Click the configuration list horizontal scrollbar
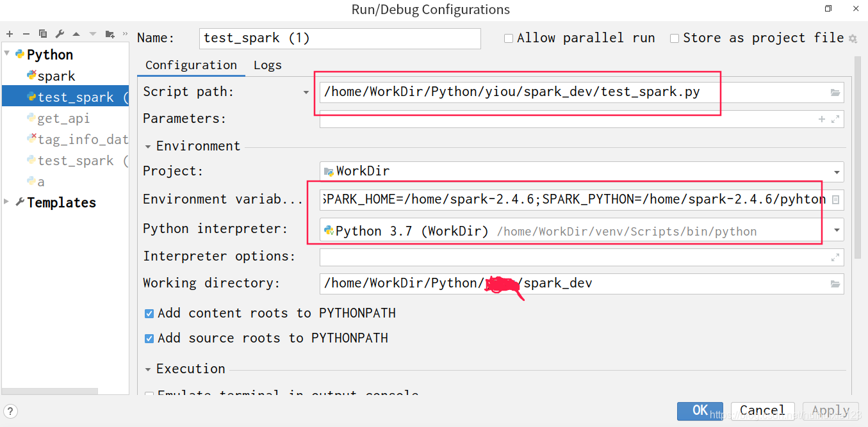 (49, 391)
